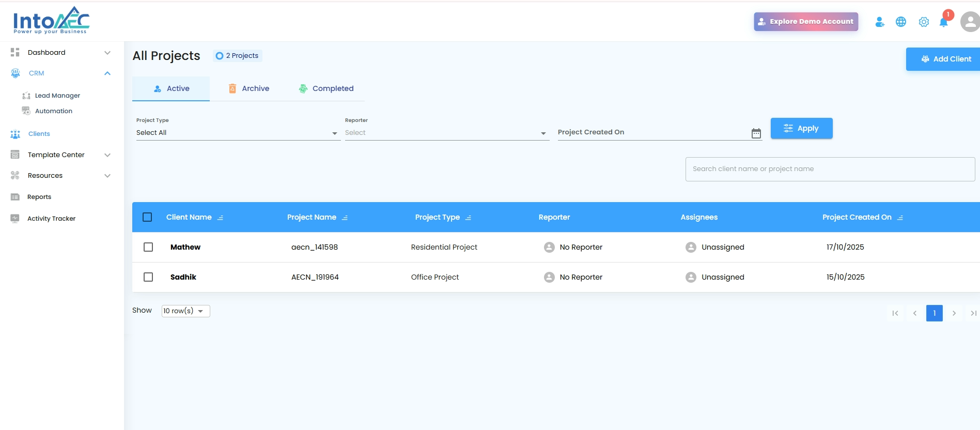Viewport: 980px width, 430px height.
Task: Open the add user icon in header
Action: pos(880,22)
